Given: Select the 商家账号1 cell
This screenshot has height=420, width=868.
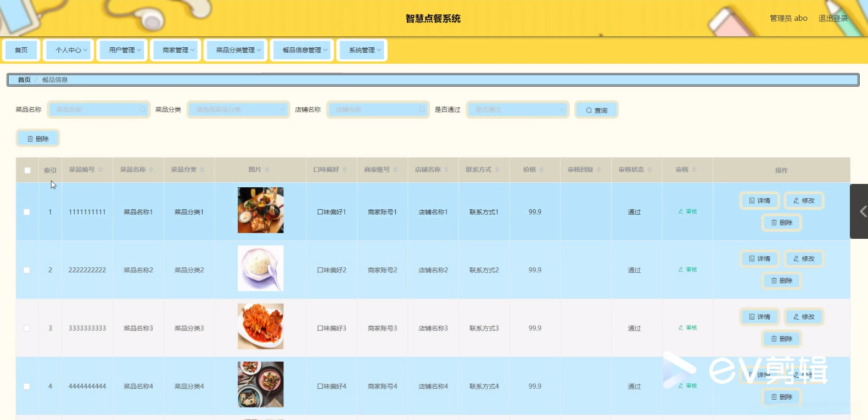Looking at the screenshot, I should (x=383, y=212).
